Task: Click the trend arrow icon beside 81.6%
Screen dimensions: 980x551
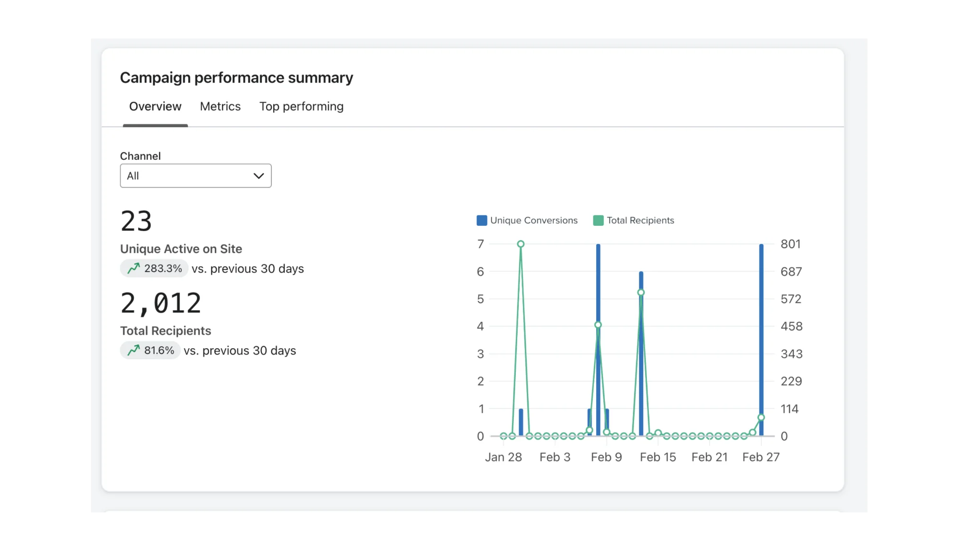Action: pyautogui.click(x=134, y=350)
